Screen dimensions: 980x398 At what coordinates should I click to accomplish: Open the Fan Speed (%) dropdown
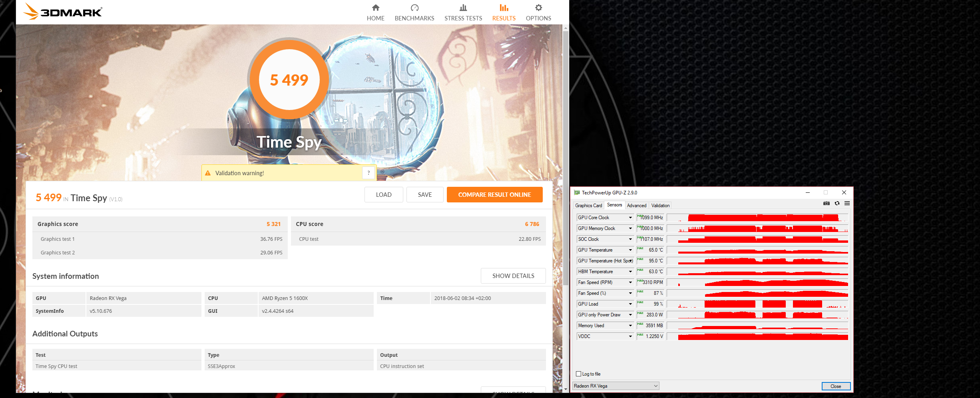630,293
